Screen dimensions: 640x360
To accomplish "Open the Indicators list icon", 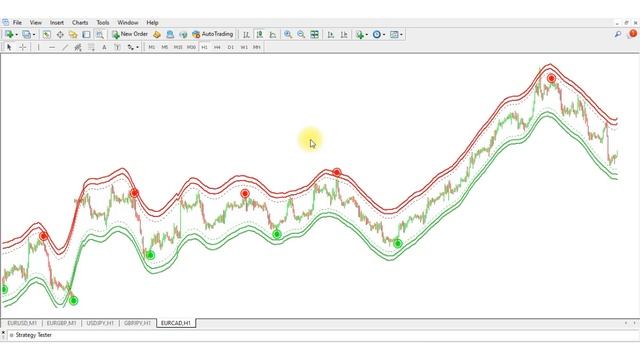I will pyautogui.click(x=360, y=35).
